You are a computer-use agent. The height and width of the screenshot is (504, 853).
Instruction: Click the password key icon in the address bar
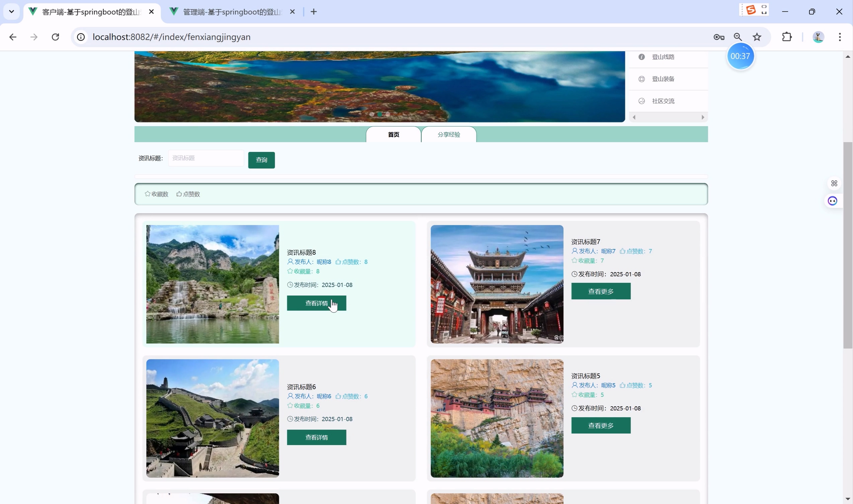(719, 37)
